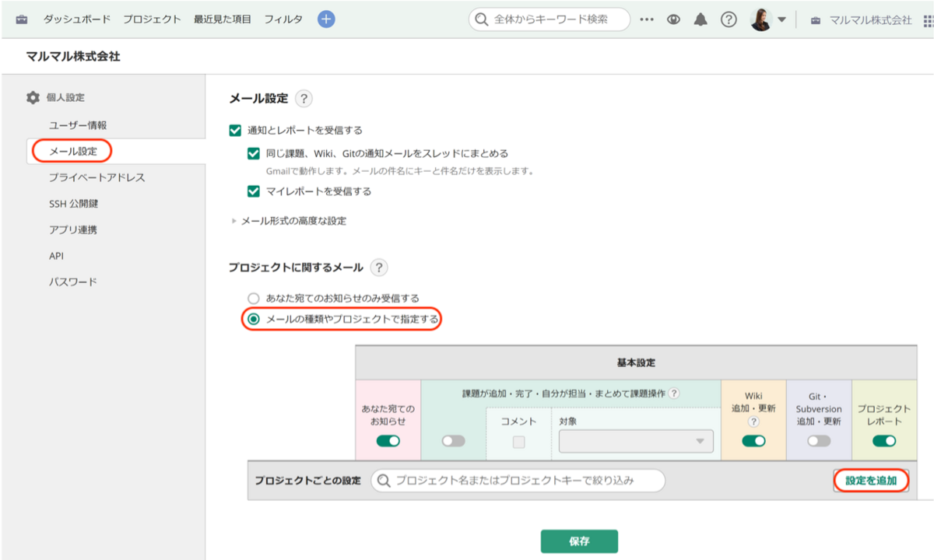Open the user avatar profile dropdown
The image size is (934, 560).
tap(768, 20)
